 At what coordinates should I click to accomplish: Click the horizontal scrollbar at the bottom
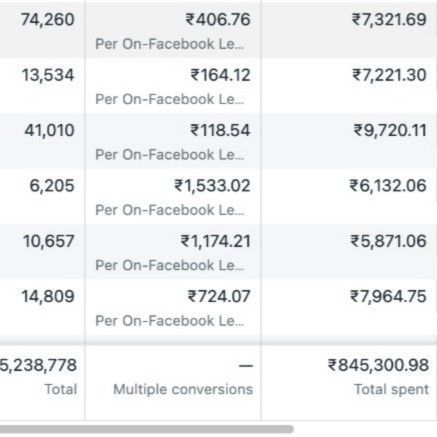pos(146,429)
